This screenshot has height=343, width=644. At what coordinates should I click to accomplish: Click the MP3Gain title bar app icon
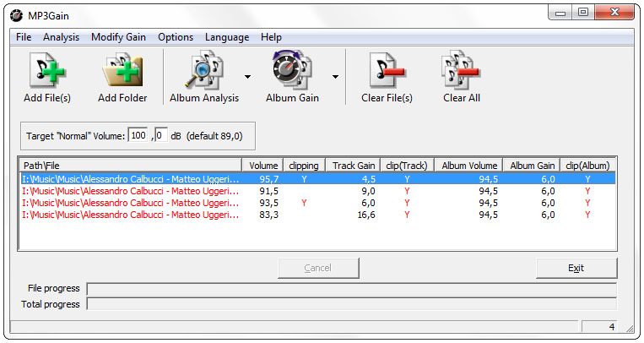tap(16, 15)
